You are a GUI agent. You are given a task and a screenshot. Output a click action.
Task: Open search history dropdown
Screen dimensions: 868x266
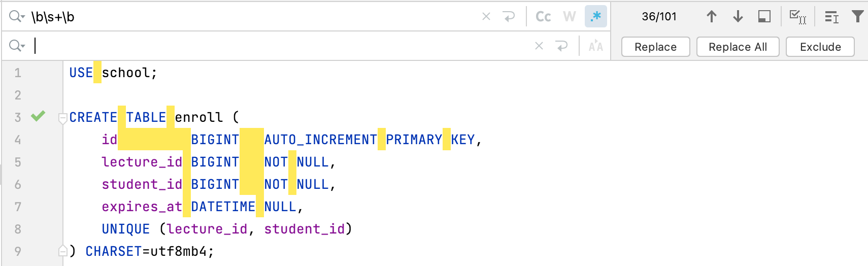click(x=17, y=17)
